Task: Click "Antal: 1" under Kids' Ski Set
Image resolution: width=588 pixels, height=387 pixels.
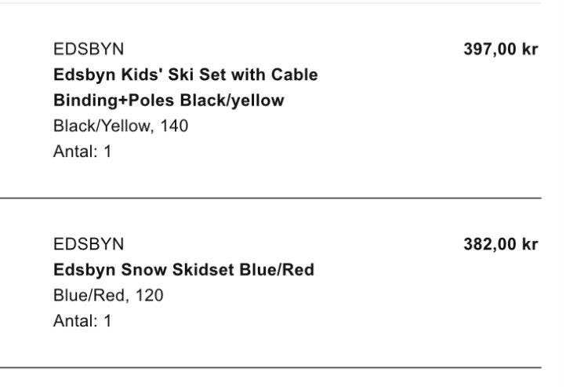Action: click(82, 151)
